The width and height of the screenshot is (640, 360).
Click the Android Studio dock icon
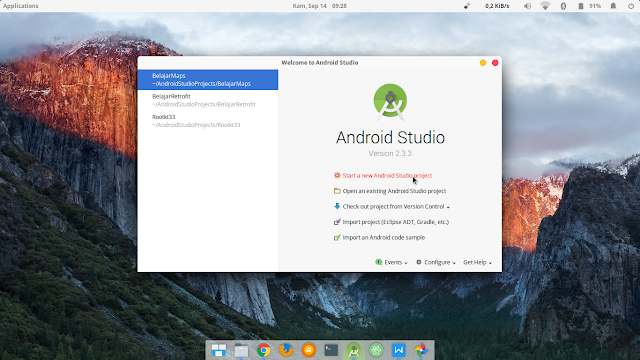click(x=353, y=350)
